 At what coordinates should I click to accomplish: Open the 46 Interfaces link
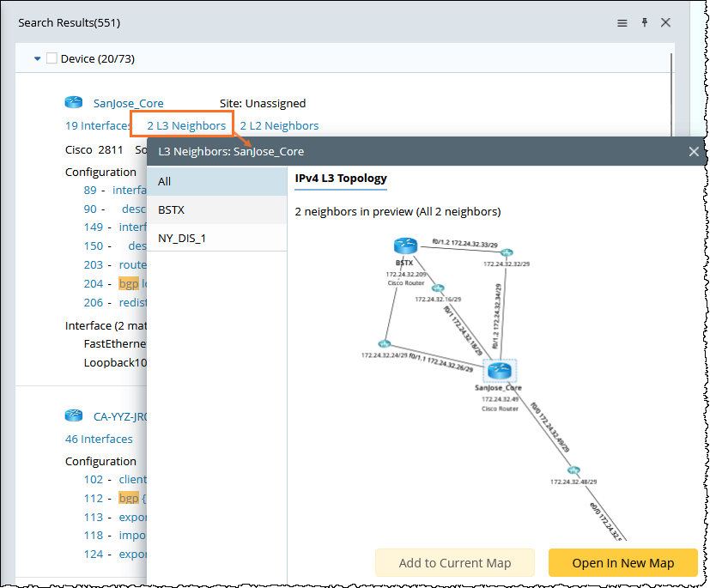(x=99, y=439)
